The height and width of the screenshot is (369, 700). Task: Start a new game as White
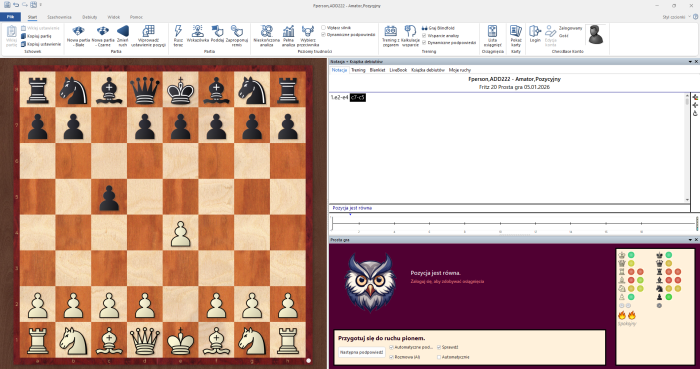click(79, 36)
